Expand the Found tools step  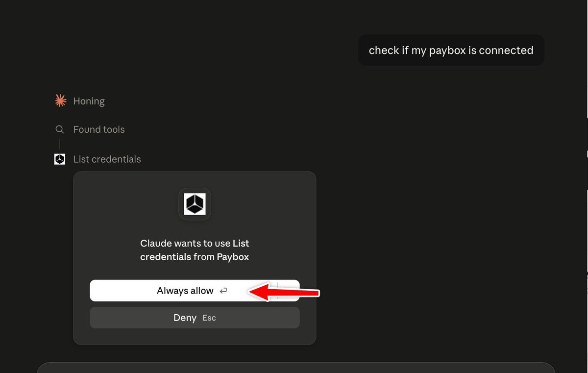coord(99,129)
